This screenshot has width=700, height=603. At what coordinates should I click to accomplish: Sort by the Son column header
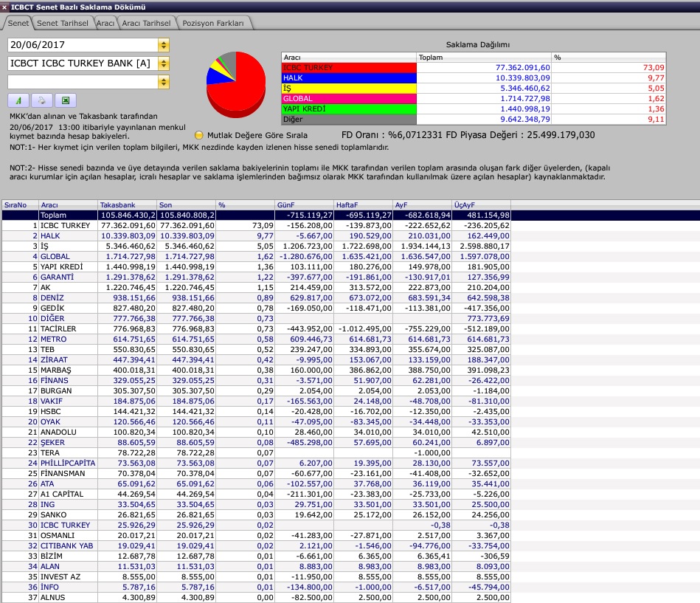186,205
